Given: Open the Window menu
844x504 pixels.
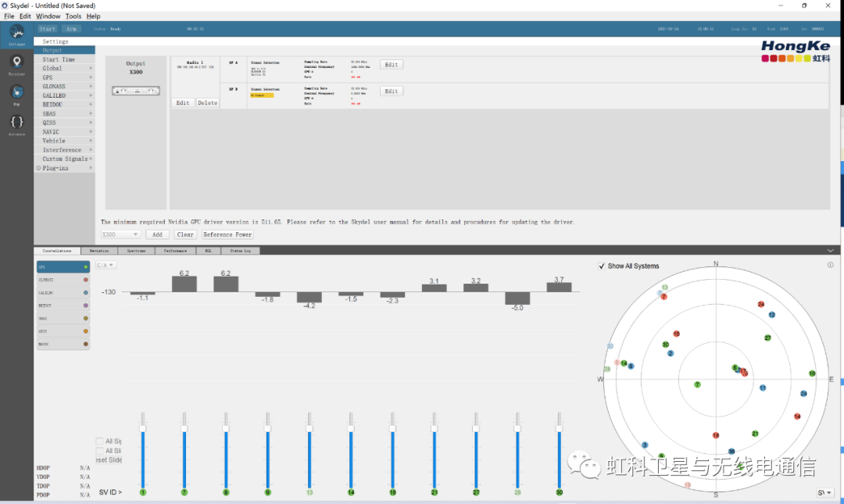Looking at the screenshot, I should coord(48,16).
